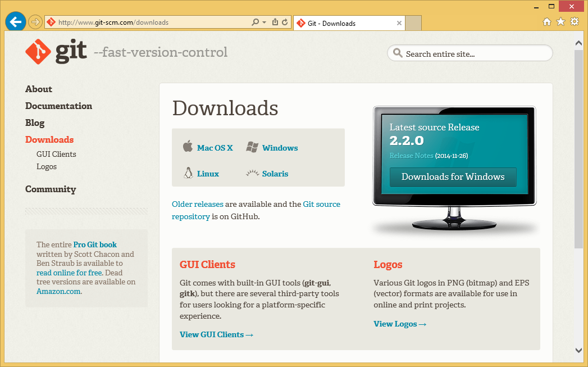Click the 2.2.0 version number
Image resolution: width=588 pixels, height=367 pixels.
pos(407,141)
